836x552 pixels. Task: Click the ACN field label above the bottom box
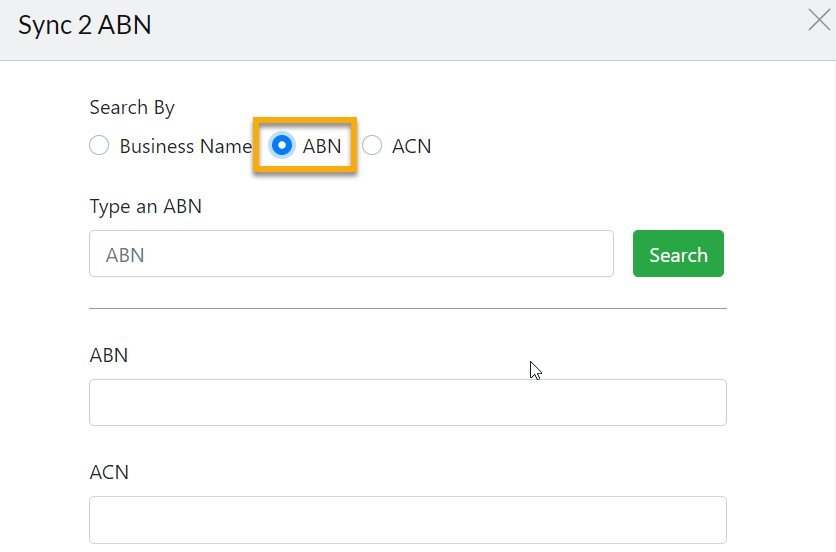point(109,473)
